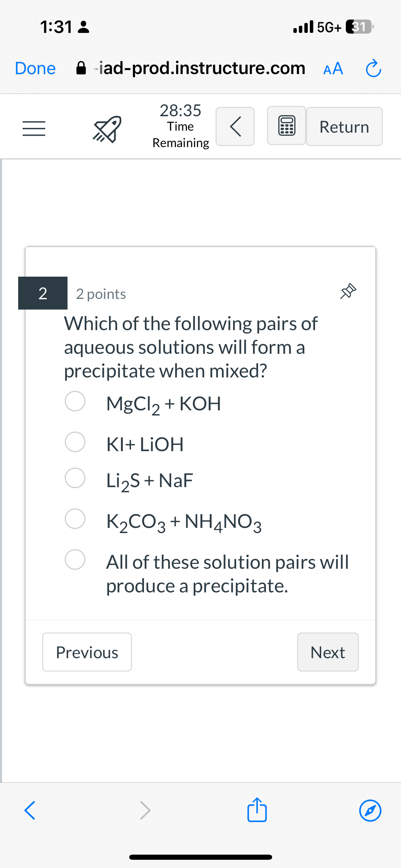Tap Done to close the browser view
Image resolution: width=401 pixels, height=868 pixels.
[35, 68]
